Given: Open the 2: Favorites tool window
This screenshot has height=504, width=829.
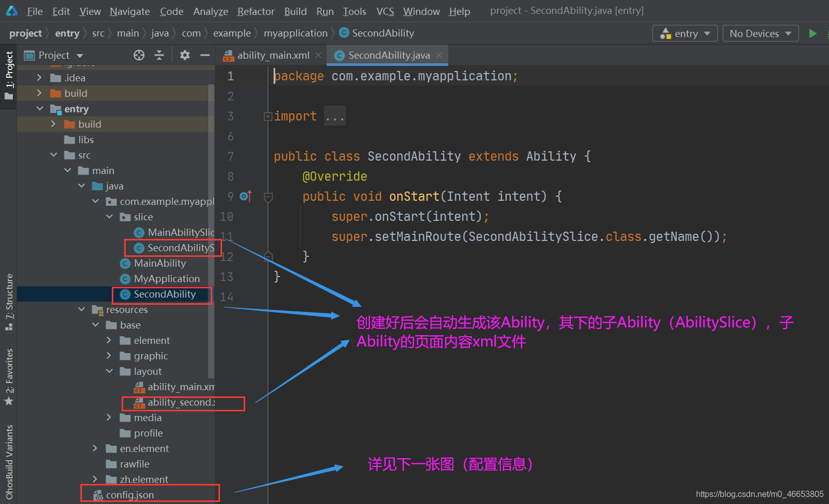Looking at the screenshot, I should pyautogui.click(x=9, y=377).
